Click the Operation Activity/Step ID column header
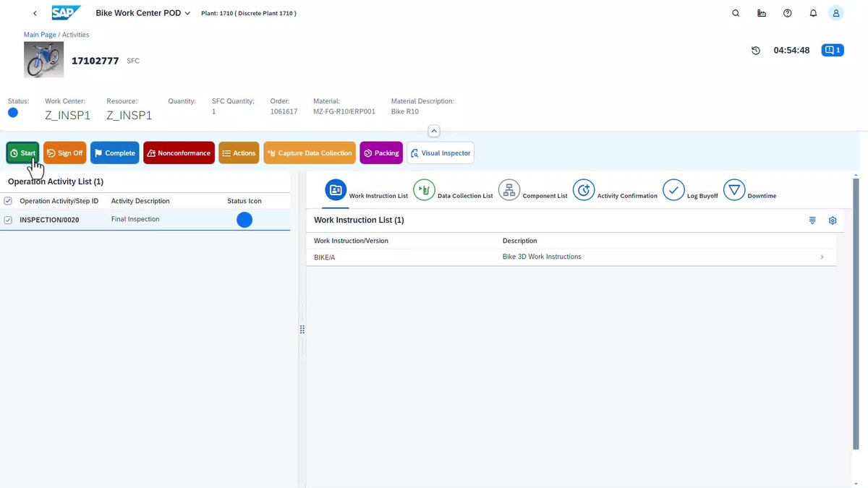Image resolution: width=868 pixels, height=488 pixels. [59, 201]
